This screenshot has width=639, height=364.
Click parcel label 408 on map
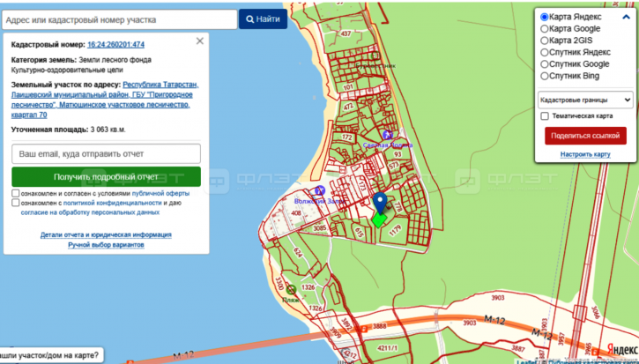[296, 212]
